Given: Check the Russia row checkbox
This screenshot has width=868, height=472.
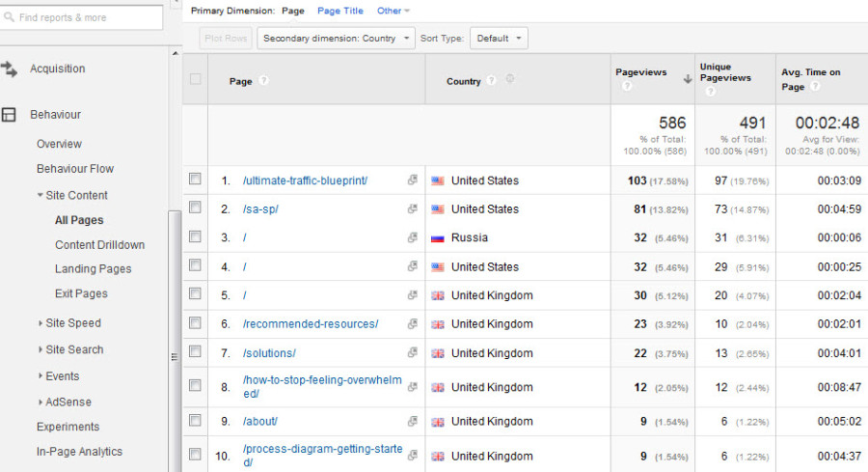Looking at the screenshot, I should tap(195, 236).
